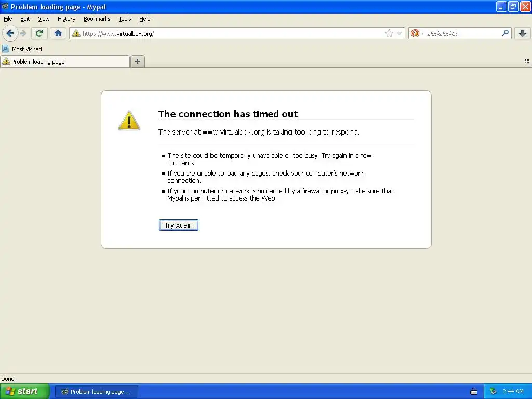Open the Edit menu
This screenshot has height=399, width=532.
coord(25,19)
